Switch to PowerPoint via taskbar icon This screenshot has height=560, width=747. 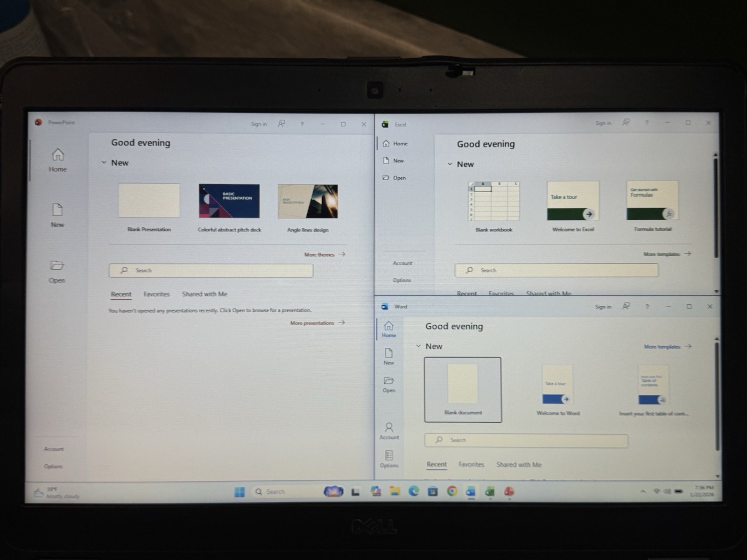coord(509,491)
